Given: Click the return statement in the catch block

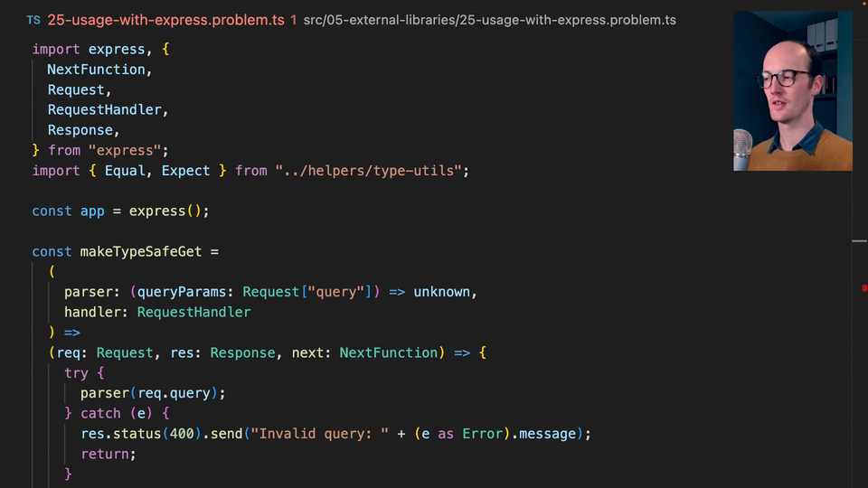Looking at the screenshot, I should [108, 454].
